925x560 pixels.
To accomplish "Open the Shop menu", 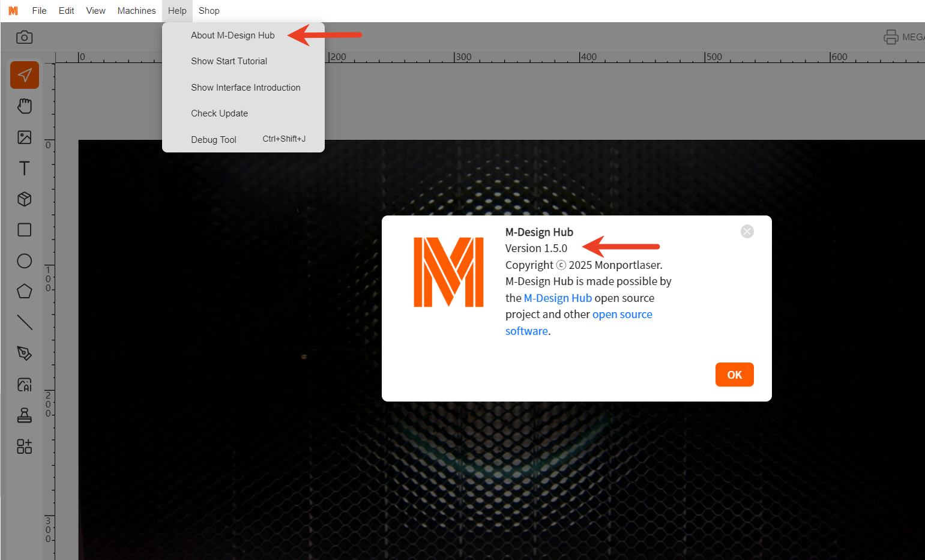I will pos(209,11).
